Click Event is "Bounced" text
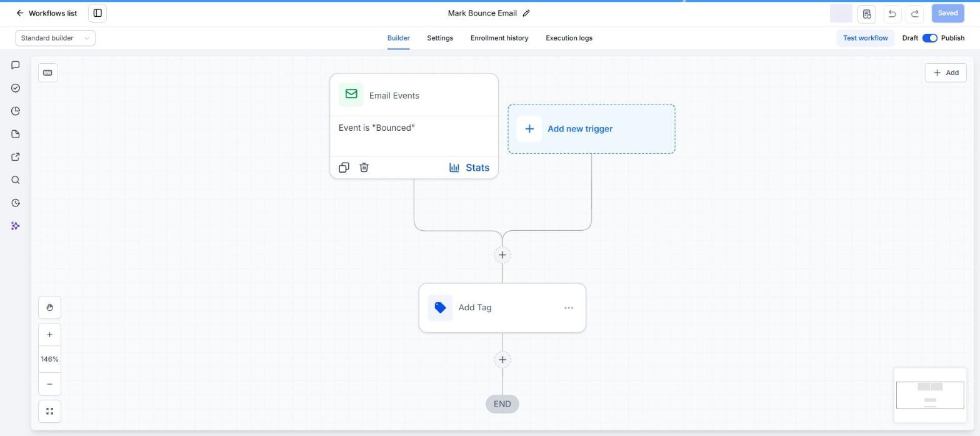 377,128
